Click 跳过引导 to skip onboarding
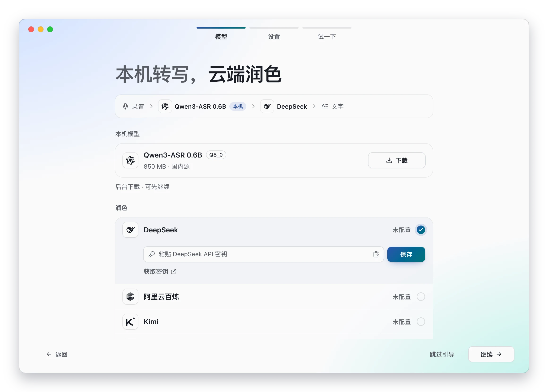 pos(442,354)
